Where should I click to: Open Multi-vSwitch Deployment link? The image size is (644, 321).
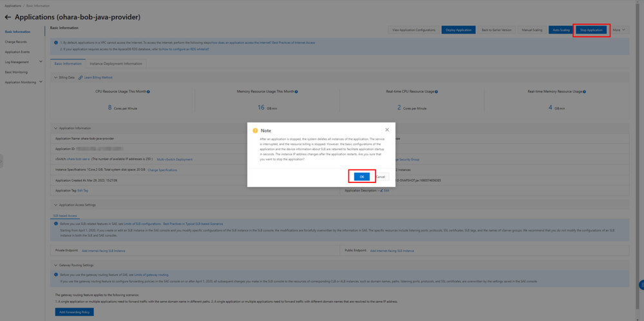tap(175, 159)
